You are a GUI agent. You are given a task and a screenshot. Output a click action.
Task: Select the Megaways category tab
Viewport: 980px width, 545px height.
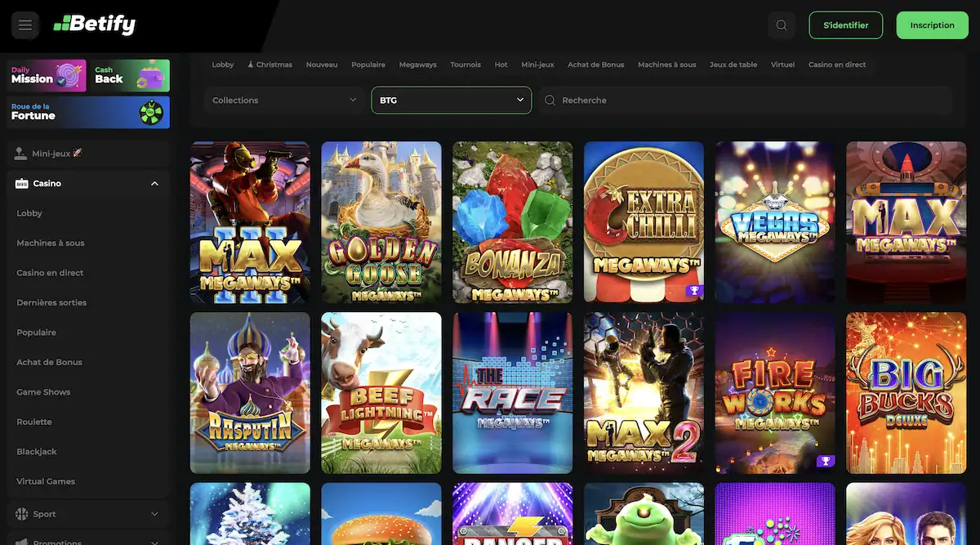[418, 65]
